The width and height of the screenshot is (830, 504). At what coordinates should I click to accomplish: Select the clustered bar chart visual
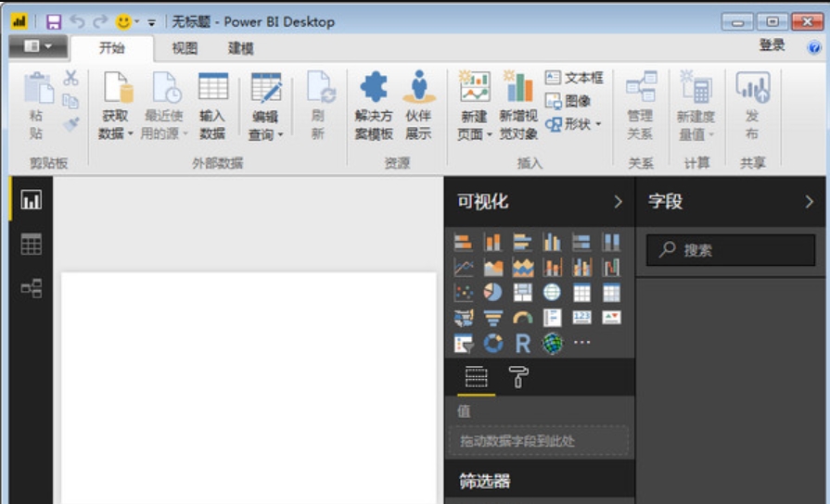(x=522, y=243)
